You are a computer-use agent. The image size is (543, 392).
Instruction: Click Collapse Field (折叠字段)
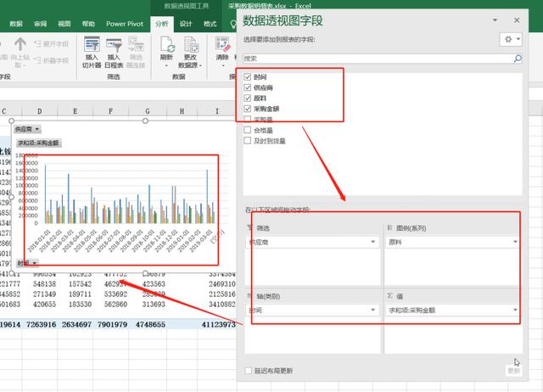pos(51,60)
